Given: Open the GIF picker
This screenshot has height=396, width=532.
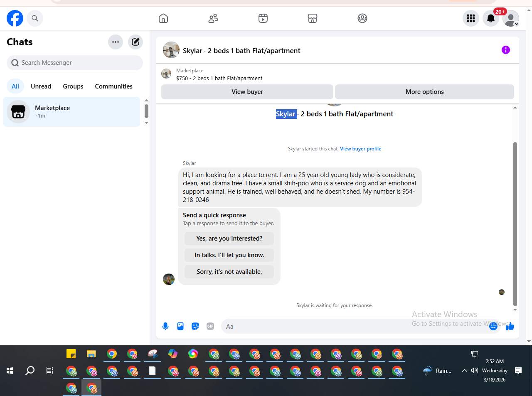Looking at the screenshot, I should tap(210, 326).
